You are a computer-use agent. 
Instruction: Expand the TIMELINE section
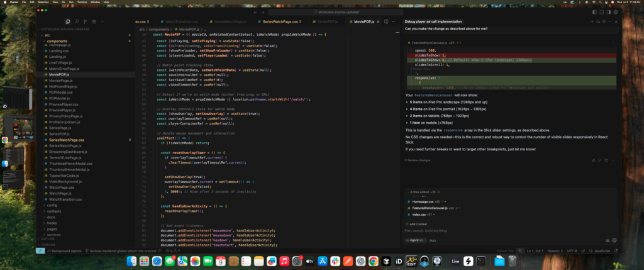(x=48, y=244)
